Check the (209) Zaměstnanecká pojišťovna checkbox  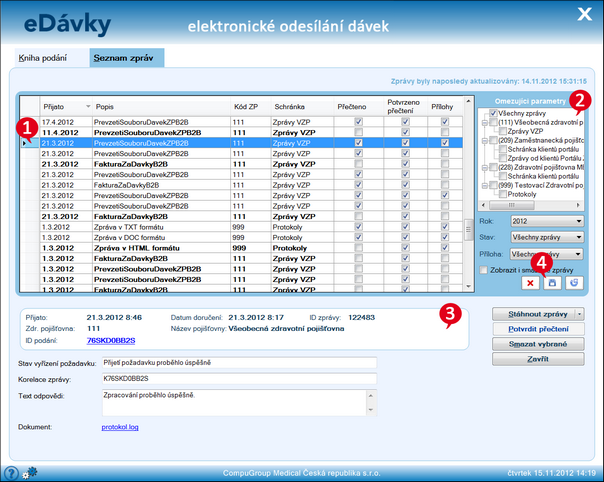[493, 140]
